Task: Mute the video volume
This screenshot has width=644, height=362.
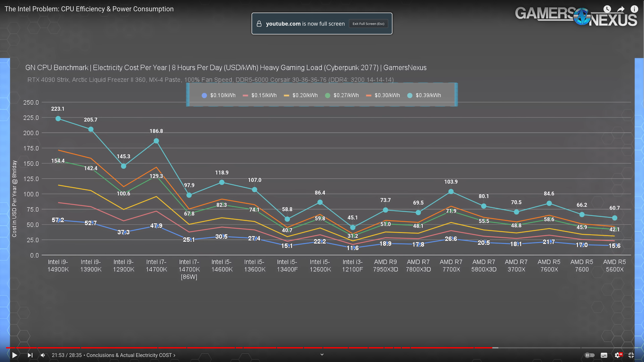Action: click(43, 355)
